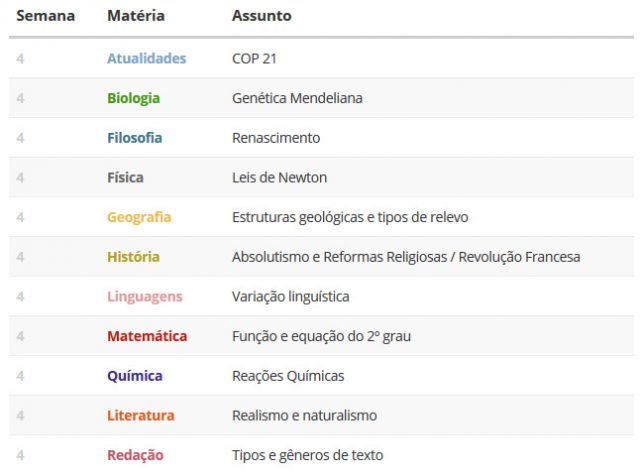Open the Geografia subject link

tap(139, 217)
